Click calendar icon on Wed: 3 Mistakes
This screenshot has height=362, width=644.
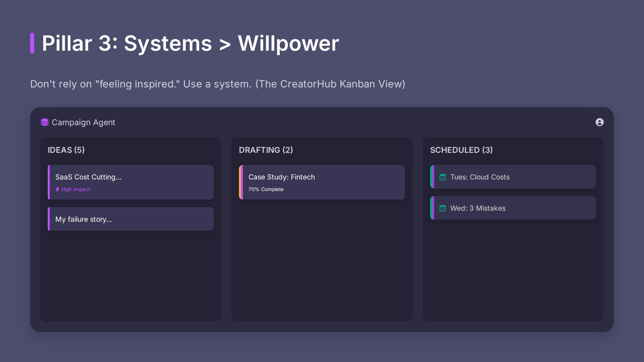(442, 208)
